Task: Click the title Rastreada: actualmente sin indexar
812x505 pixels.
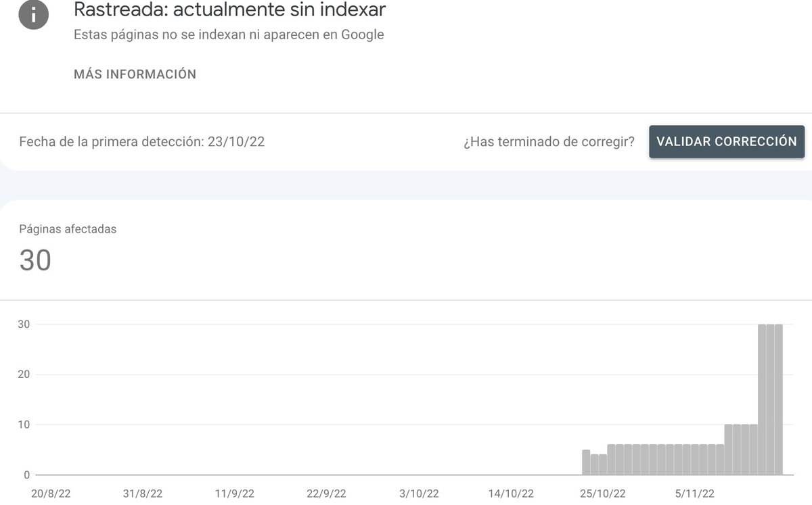Action: [x=230, y=10]
